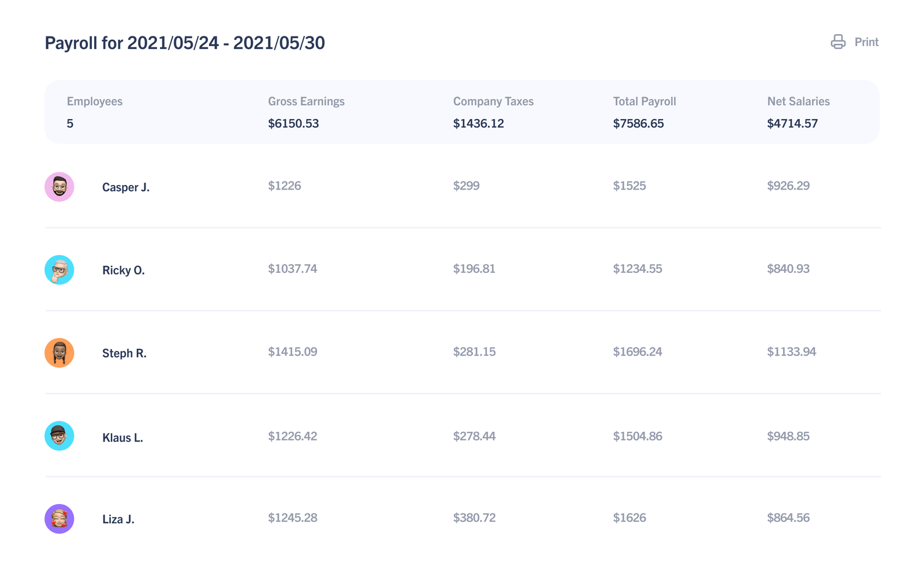Viewport: 924px width, 578px height.
Task: Select the printer symbol beside Print
Action: [x=837, y=41]
